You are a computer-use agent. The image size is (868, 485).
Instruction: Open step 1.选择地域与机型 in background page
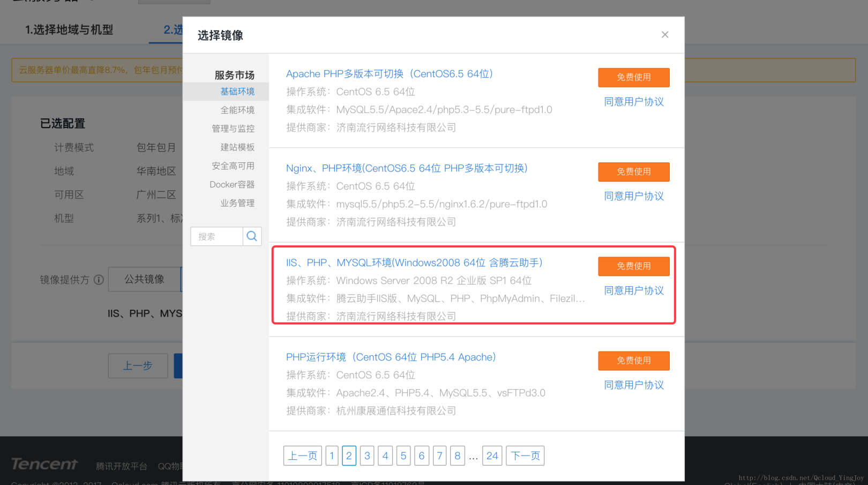(69, 30)
